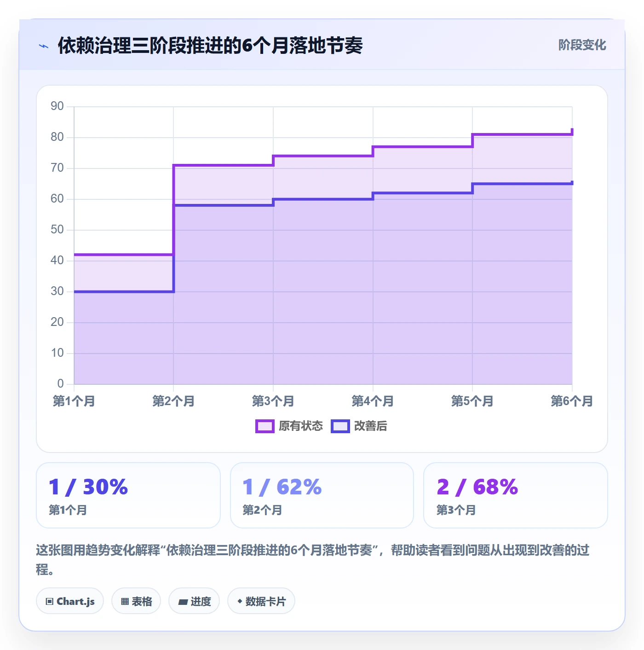
Task: Click the 阶段变化 label in header
Action: click(x=582, y=45)
